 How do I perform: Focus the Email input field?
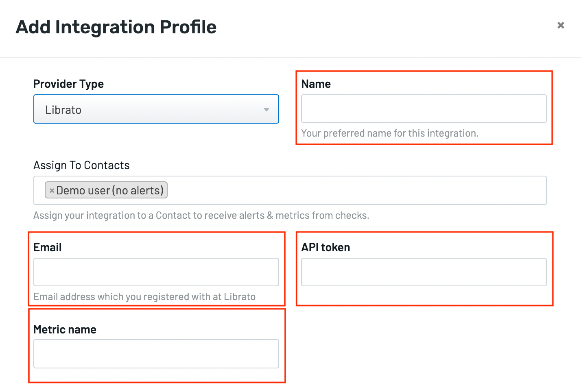[156, 272]
